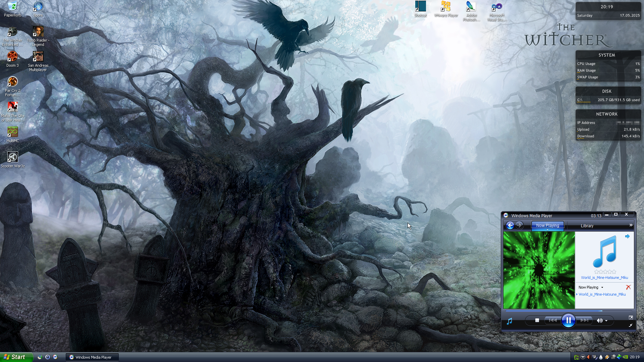Screen dimensions: 644x362
Task: Click the green-blue network arrows tray icon
Action: tap(619, 357)
